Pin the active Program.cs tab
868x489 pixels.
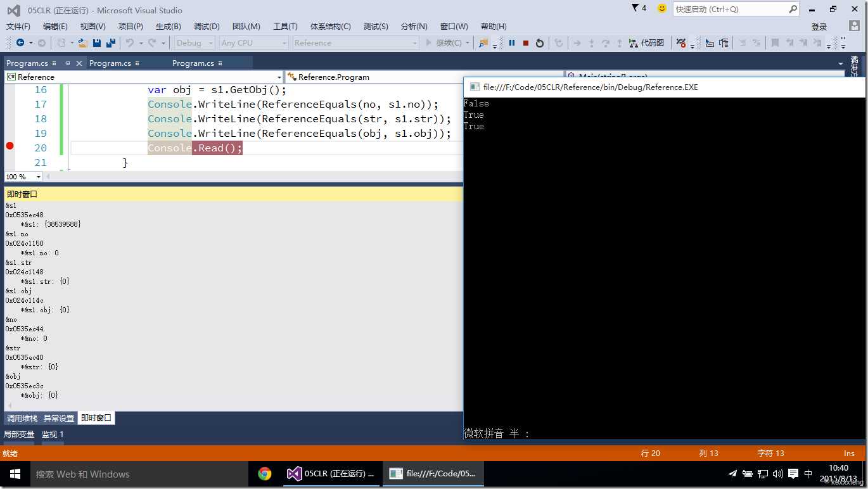click(67, 63)
